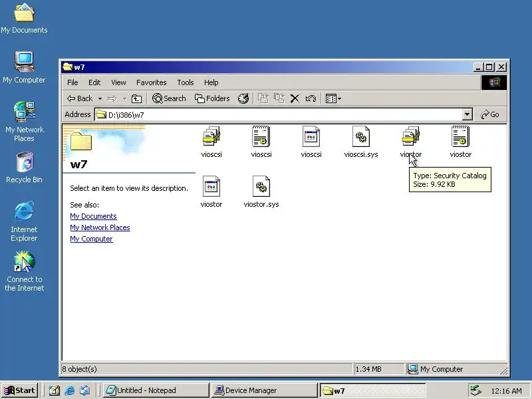Click the network tray icon
The image size is (532, 399).
[475, 390]
